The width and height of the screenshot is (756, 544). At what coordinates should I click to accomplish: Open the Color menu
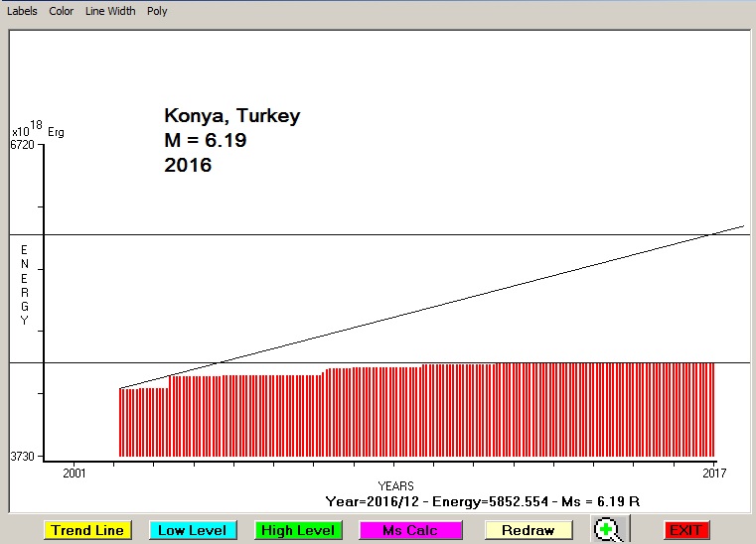(x=62, y=11)
